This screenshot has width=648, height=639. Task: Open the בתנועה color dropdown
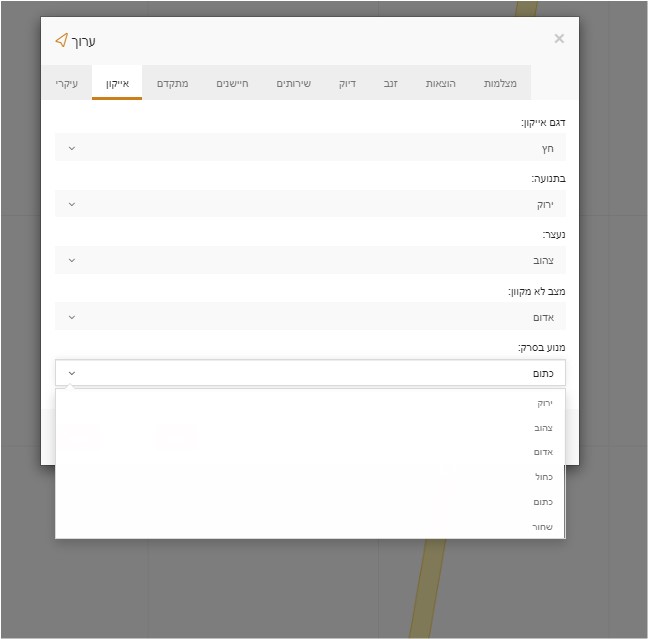tap(310, 204)
